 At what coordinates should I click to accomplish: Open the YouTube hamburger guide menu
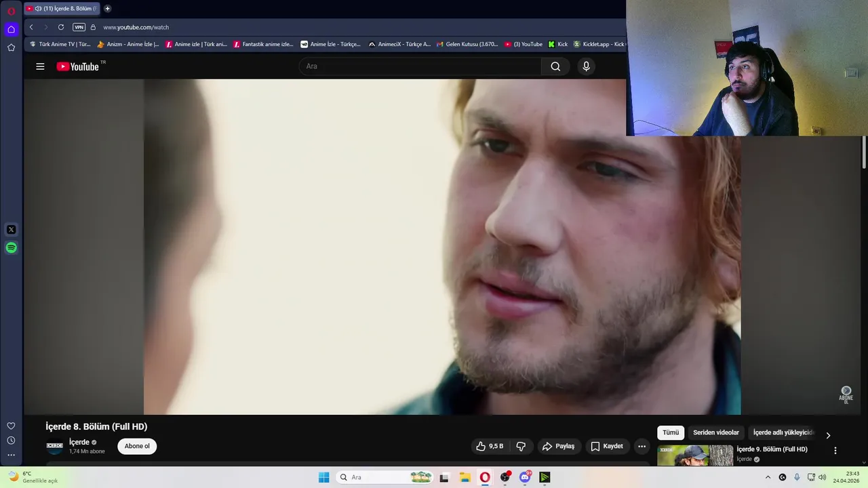[x=40, y=66]
